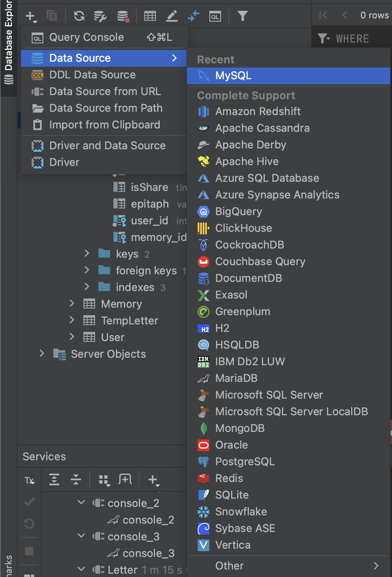Screen dimensions: 392x577
Task: Select ClickHouse data source
Action: (289, 228)
